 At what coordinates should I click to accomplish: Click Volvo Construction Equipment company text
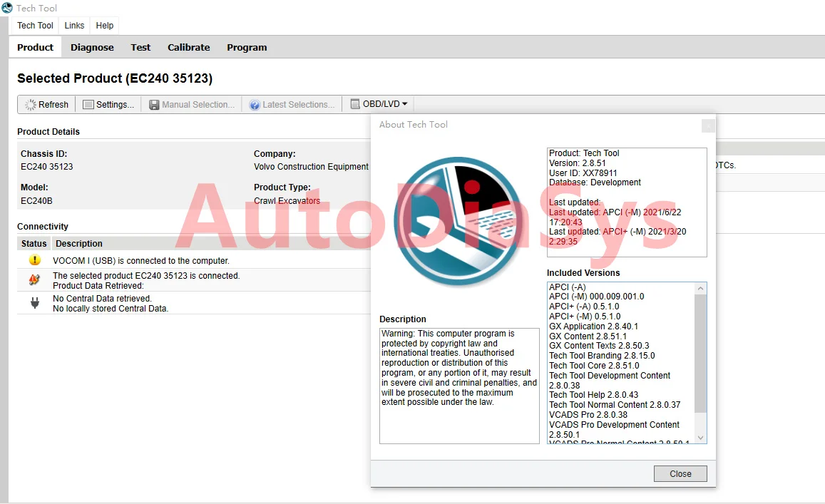(x=311, y=167)
